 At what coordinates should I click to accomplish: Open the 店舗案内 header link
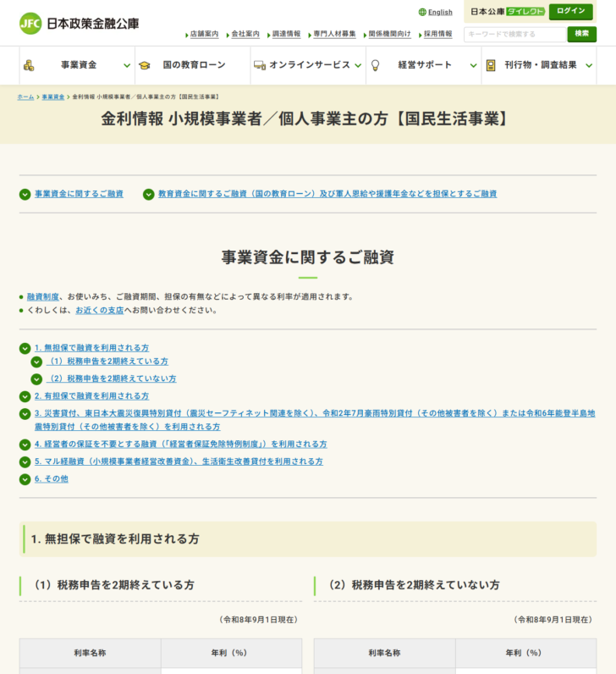[x=205, y=34]
